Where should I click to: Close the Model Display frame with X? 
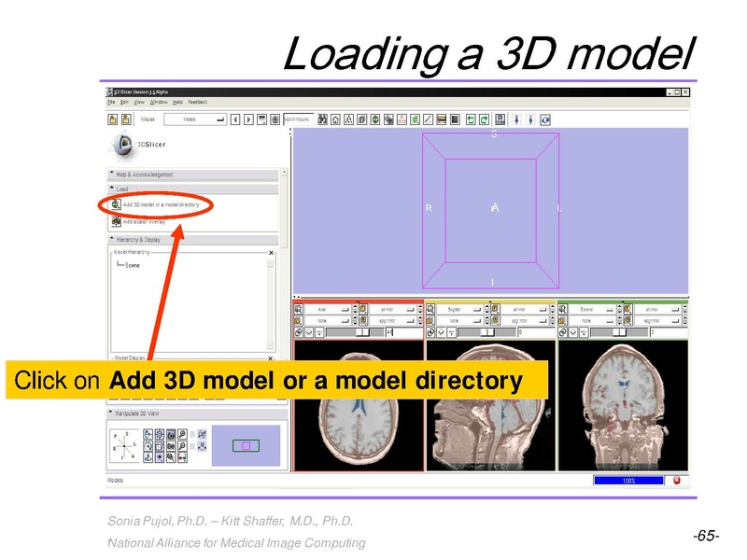click(271, 358)
